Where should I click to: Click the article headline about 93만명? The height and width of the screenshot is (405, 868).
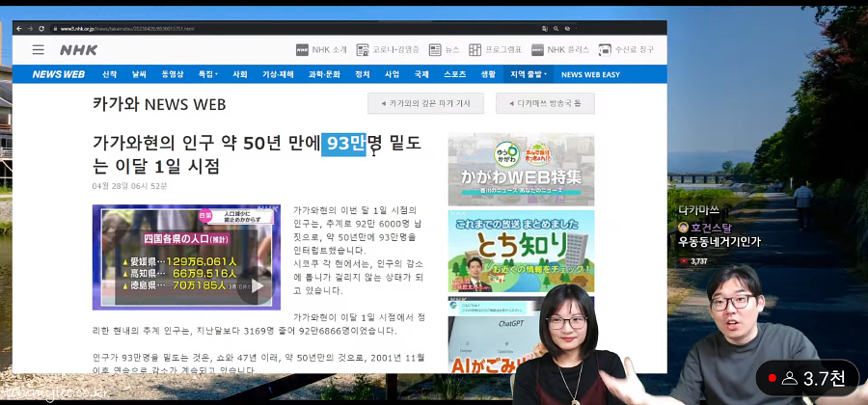point(257,154)
